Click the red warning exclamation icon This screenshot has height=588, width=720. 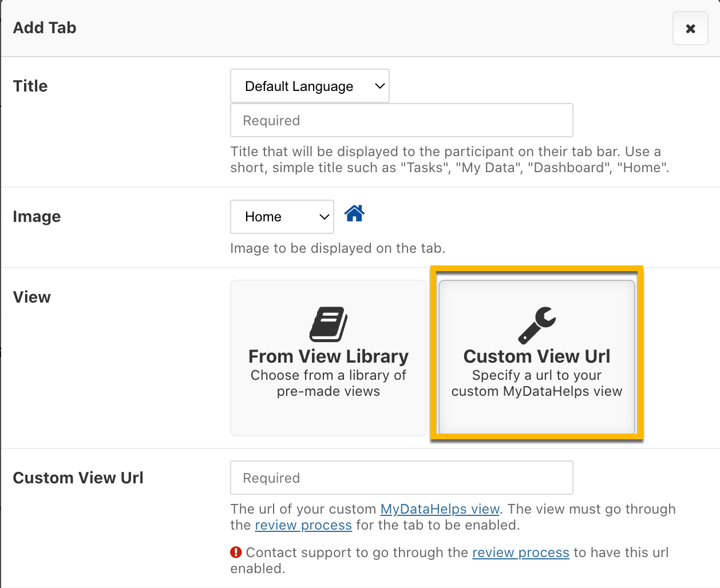tap(236, 552)
